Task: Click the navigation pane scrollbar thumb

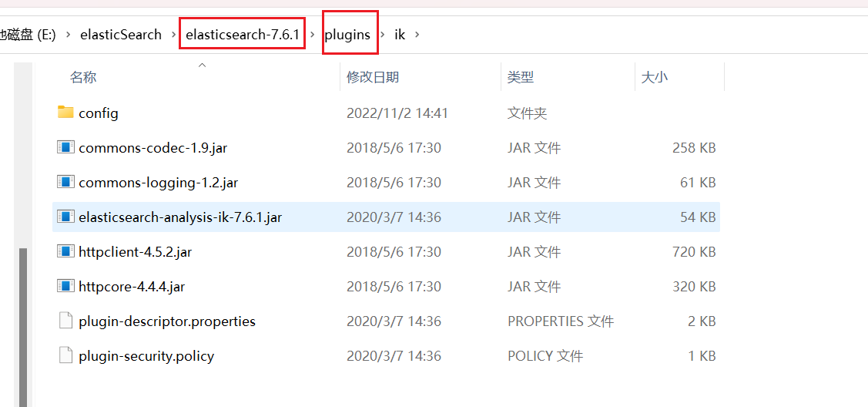Action: tap(23, 327)
